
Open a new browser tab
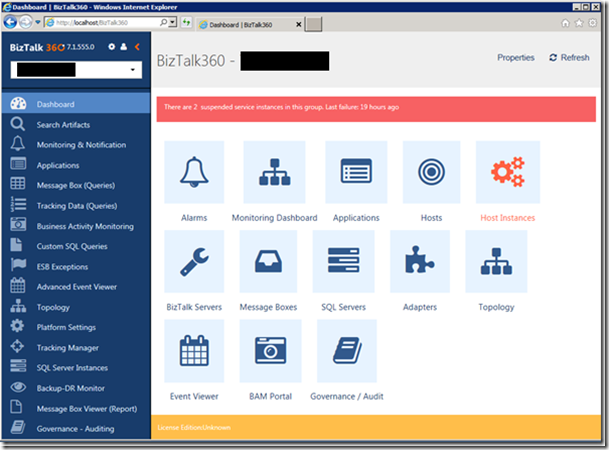[x=313, y=24]
